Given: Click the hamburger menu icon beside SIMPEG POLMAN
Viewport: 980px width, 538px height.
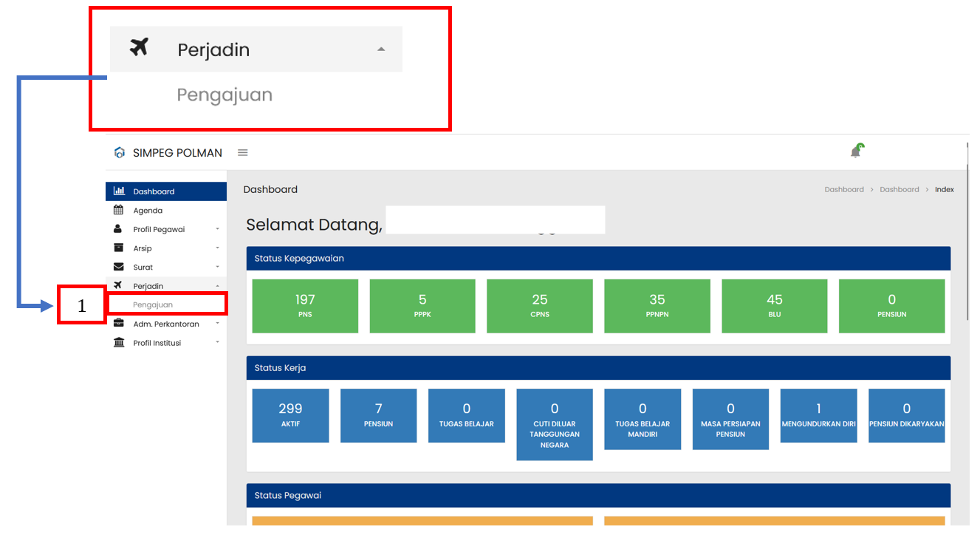Looking at the screenshot, I should coord(242,153).
